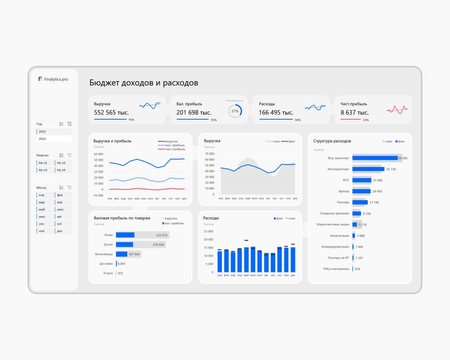Click the Finalytics.pro logo icon
Image resolution: width=450 pixels, height=360 pixels.
(x=40, y=79)
